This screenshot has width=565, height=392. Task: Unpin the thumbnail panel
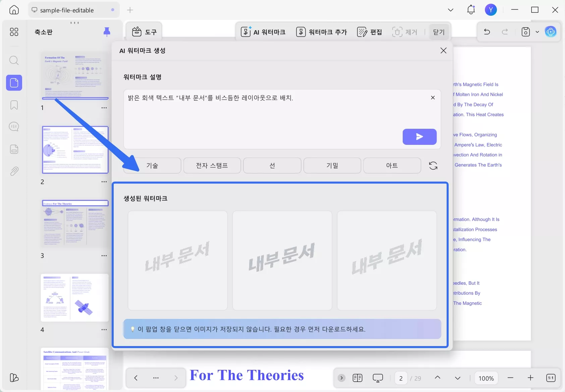coord(107,31)
